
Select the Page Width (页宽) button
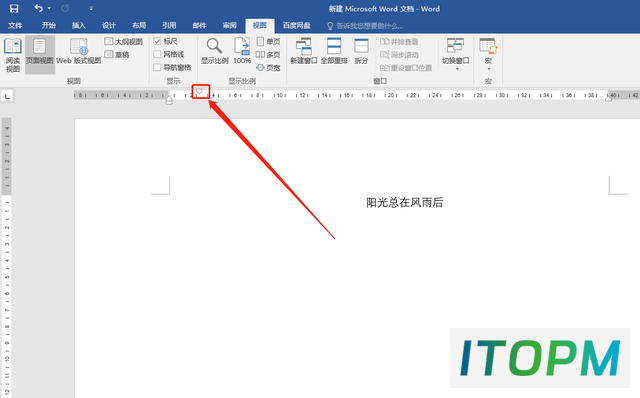(x=268, y=67)
